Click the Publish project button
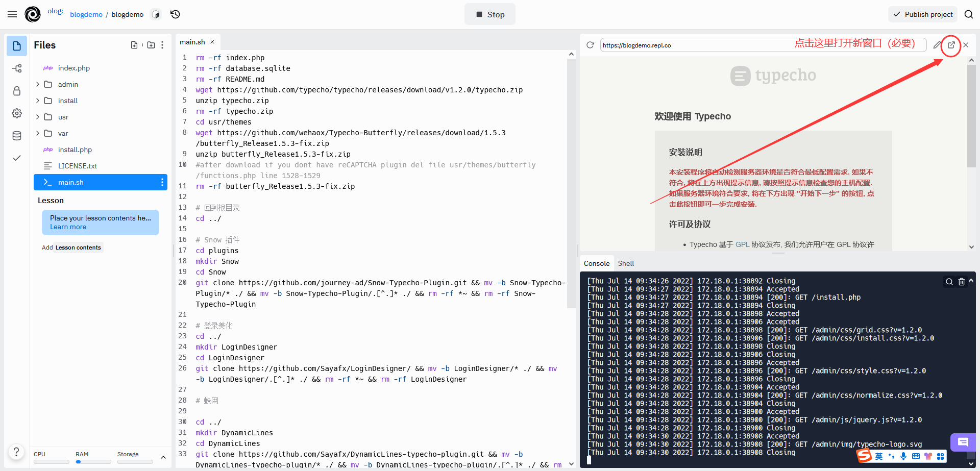Viewport: 980px width, 471px height. tap(923, 14)
